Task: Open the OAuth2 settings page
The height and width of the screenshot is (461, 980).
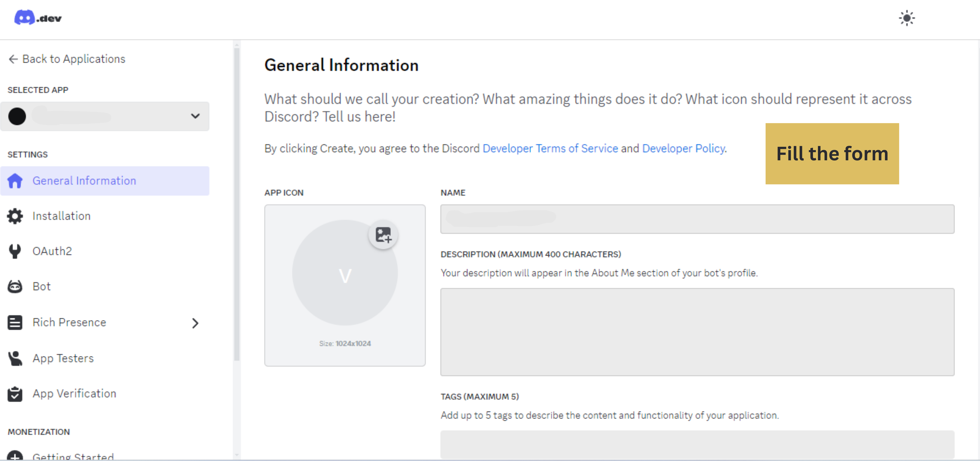Action: 105,251
